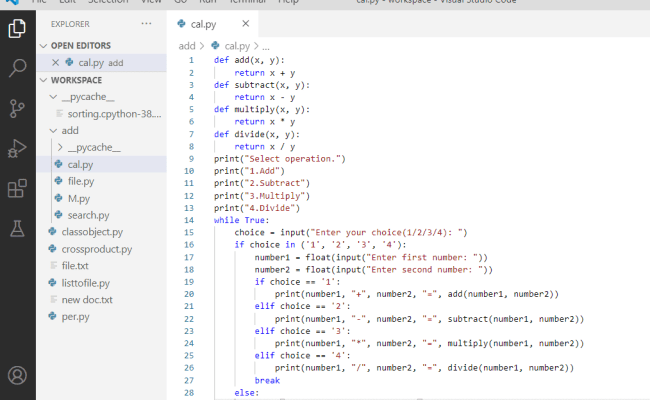
Task: Click 'def divide(x, y):' on line 7
Action: pyautogui.click(x=257, y=134)
